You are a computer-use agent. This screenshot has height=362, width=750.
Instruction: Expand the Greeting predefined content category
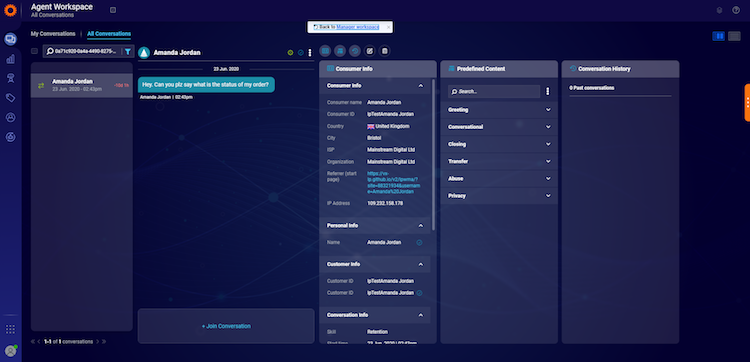tap(499, 110)
